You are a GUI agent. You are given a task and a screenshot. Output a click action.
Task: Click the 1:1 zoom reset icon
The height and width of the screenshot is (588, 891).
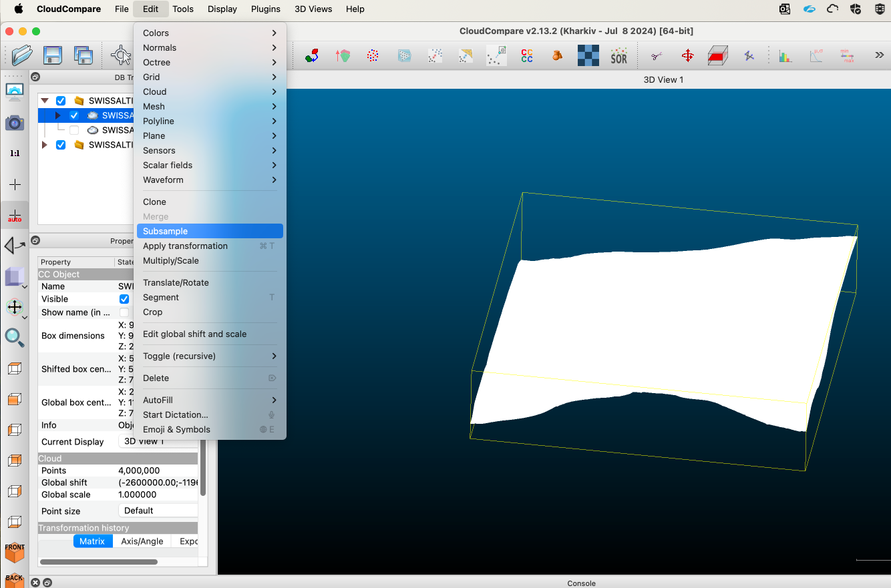point(14,154)
